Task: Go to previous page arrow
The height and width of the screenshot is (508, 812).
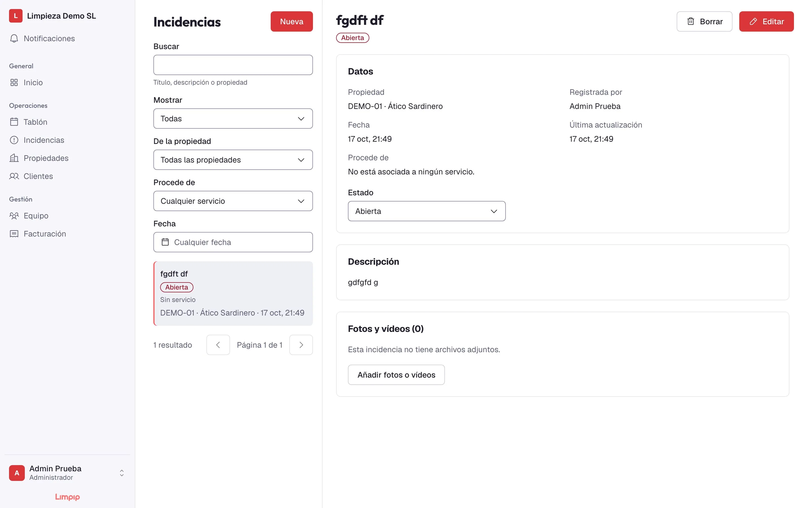Action: coord(218,345)
